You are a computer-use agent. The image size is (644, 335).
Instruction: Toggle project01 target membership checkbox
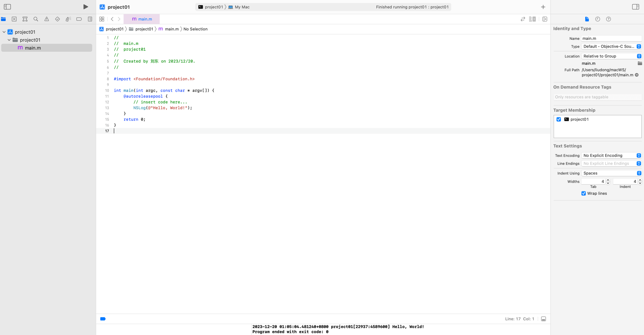[559, 119]
